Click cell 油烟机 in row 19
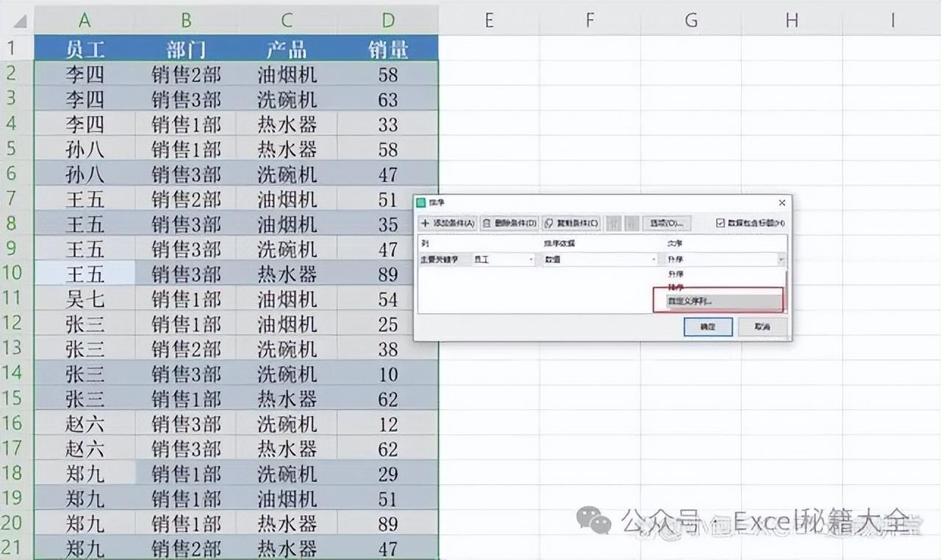Image resolution: width=941 pixels, height=560 pixels. [x=287, y=498]
